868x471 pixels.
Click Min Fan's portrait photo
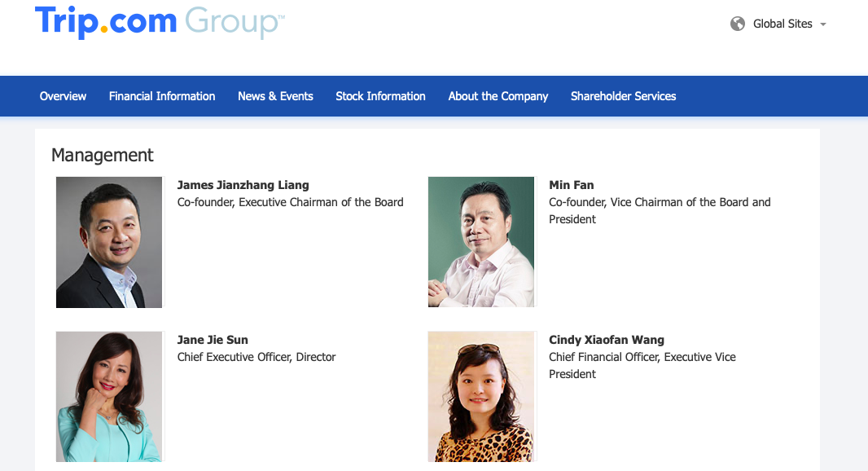(x=481, y=242)
